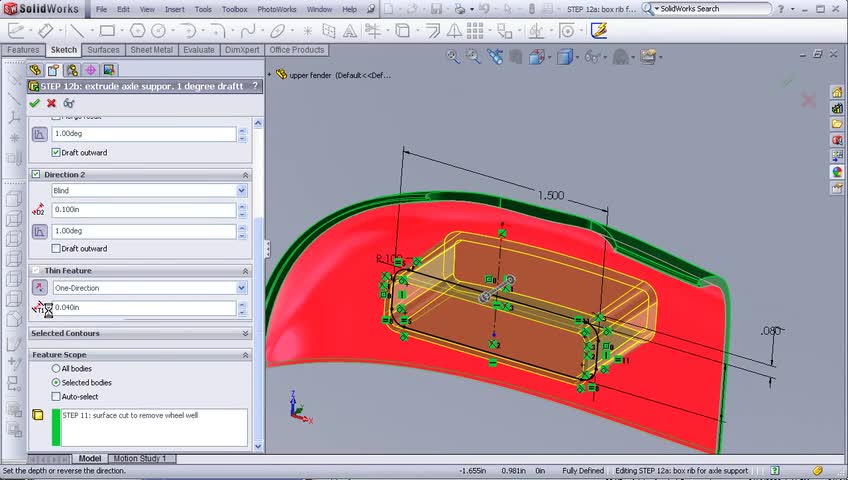848x480 pixels.
Task: Open the Tools menu
Action: [x=203, y=9]
